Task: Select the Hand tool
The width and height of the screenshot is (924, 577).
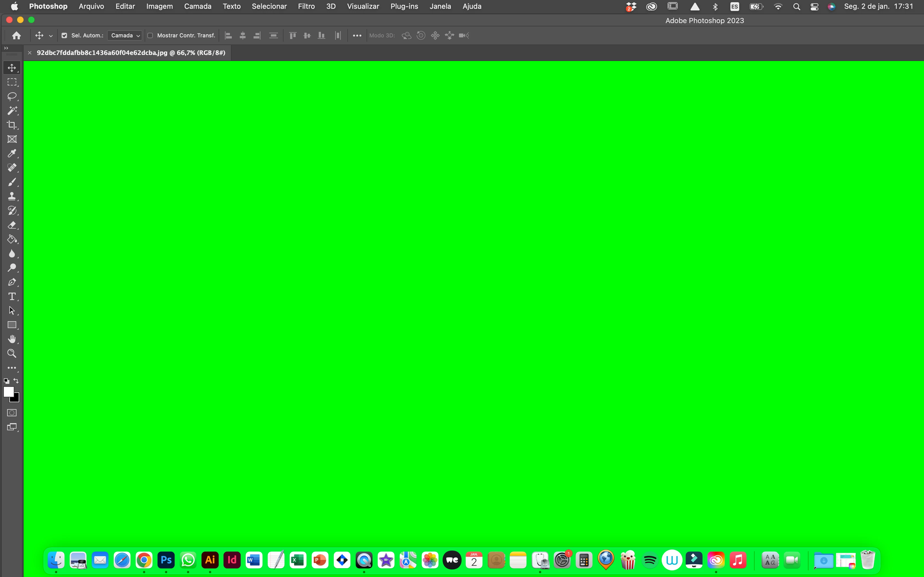Action: point(12,339)
